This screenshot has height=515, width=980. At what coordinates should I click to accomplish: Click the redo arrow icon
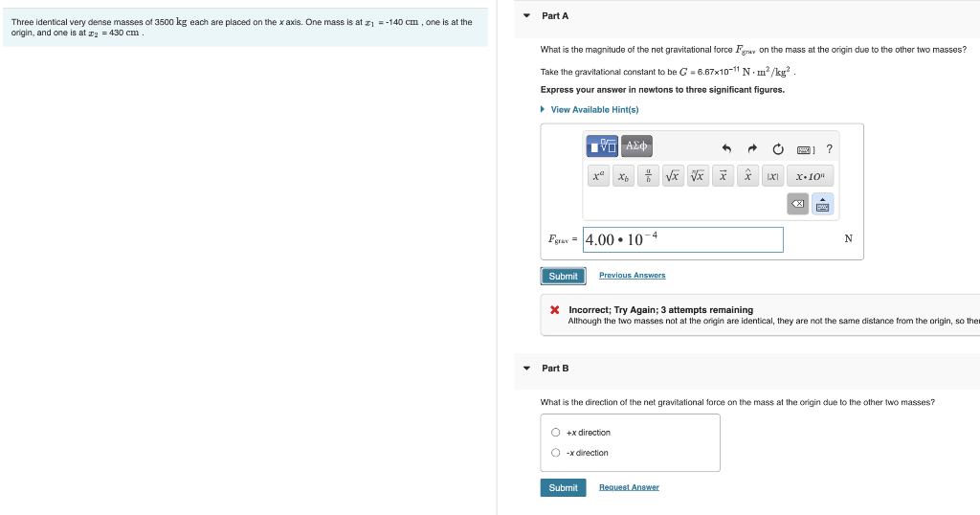pos(752,148)
